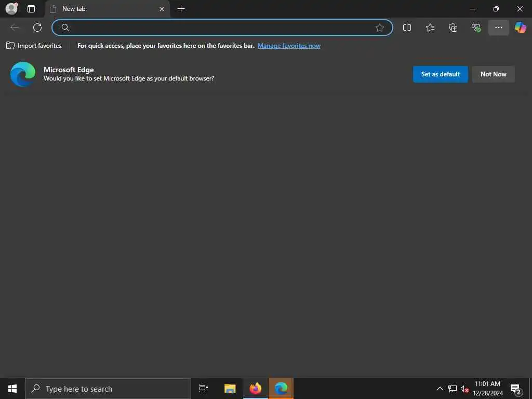532x399 pixels.
Task: Minimize the Edge window
Action: pos(472,9)
